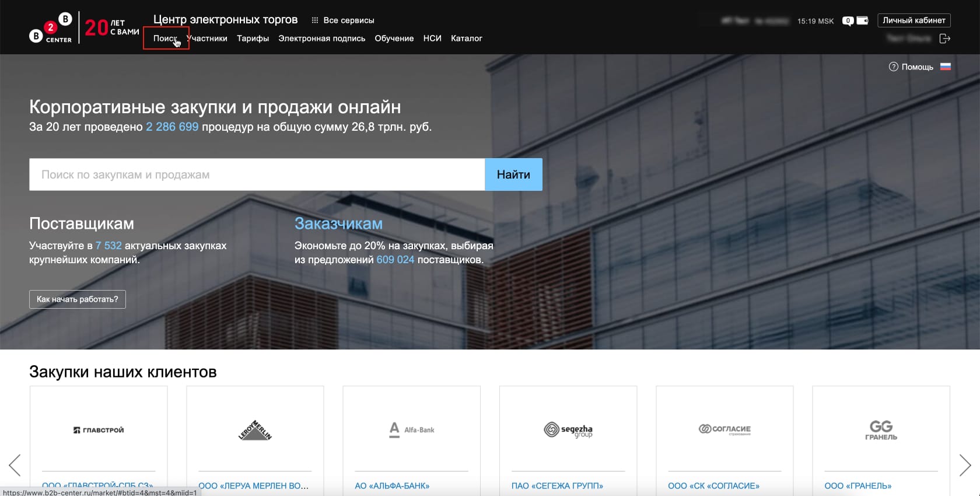980x496 pixels.
Task: Open the АО «АЛЬФА-БАНК» link
Action: point(392,485)
